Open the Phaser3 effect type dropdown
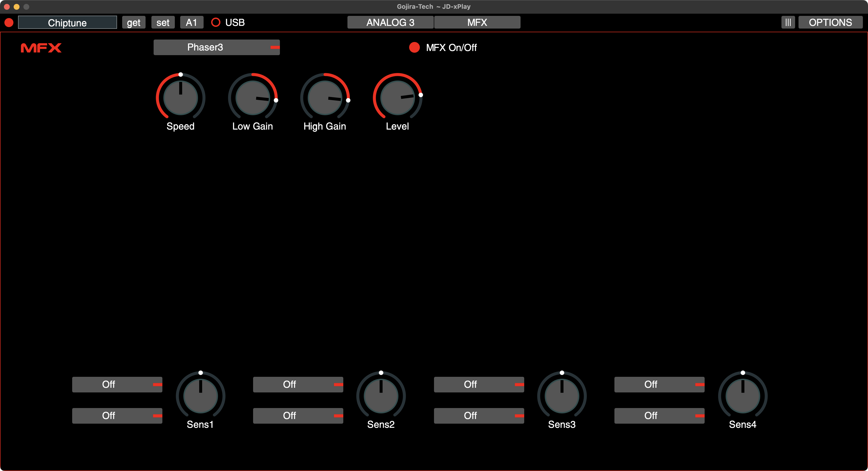This screenshot has width=868, height=471. [217, 47]
